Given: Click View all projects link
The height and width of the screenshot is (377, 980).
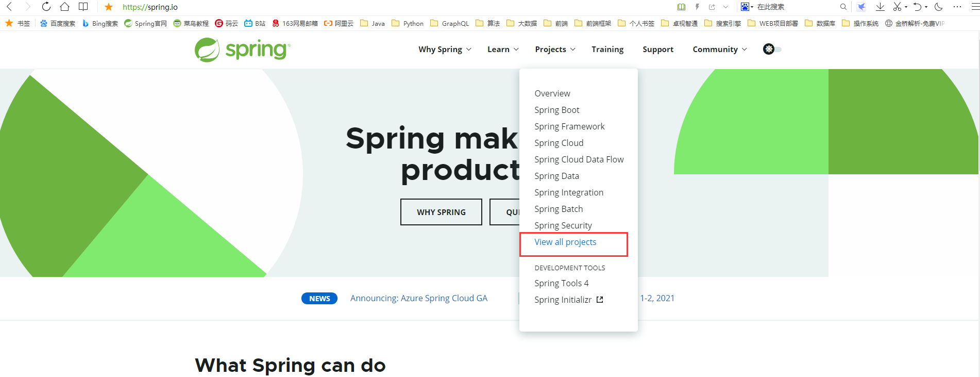Looking at the screenshot, I should (565, 242).
